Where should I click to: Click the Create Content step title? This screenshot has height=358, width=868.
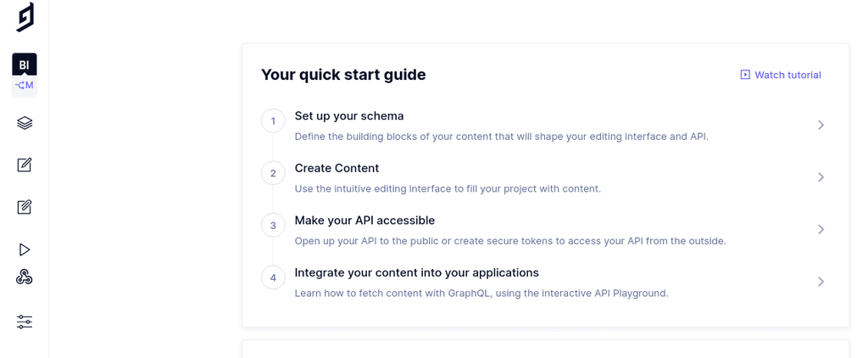(x=337, y=168)
